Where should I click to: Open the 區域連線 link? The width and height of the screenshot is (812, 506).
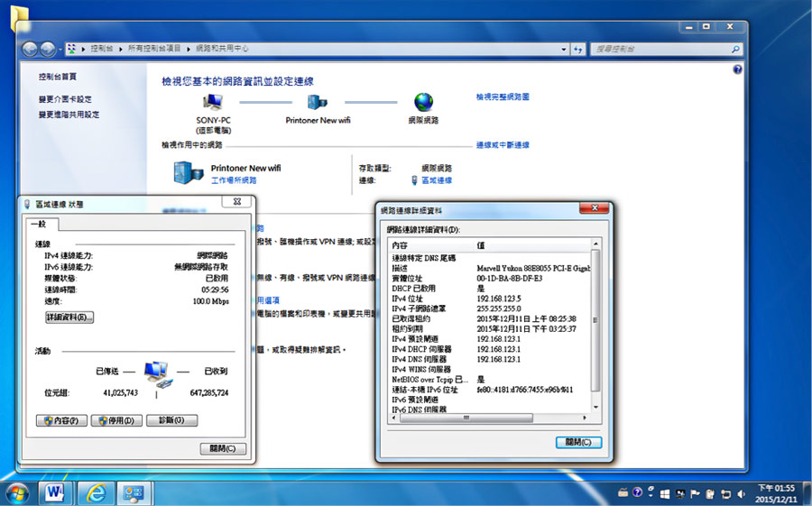coord(437,180)
